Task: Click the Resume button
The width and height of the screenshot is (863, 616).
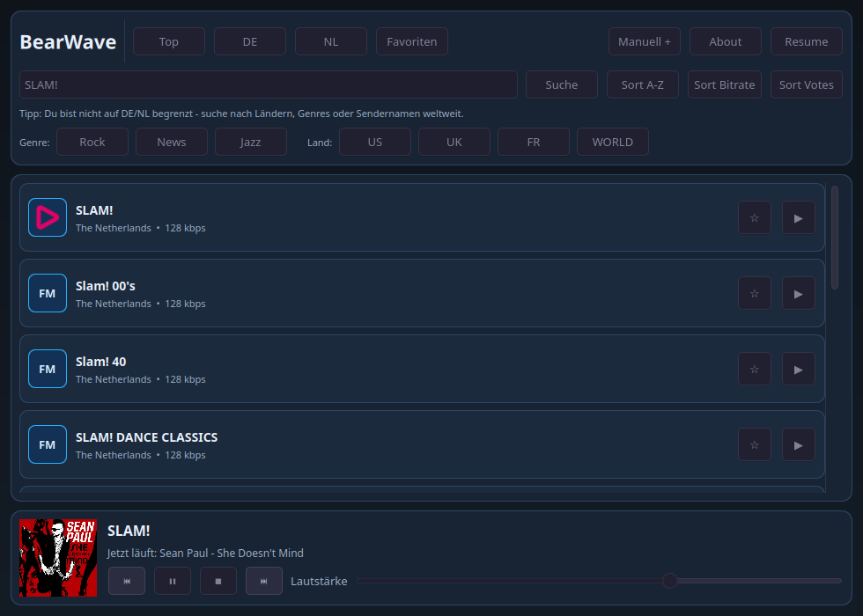Action: pos(807,41)
